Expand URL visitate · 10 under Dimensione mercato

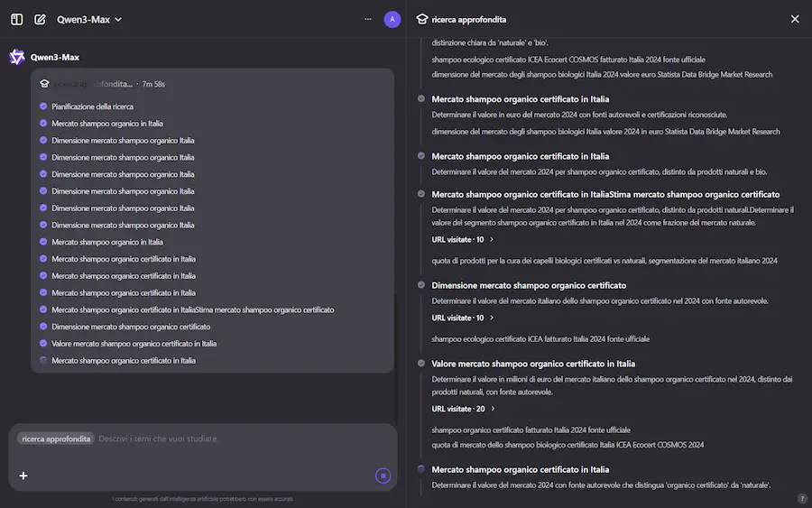coord(463,318)
